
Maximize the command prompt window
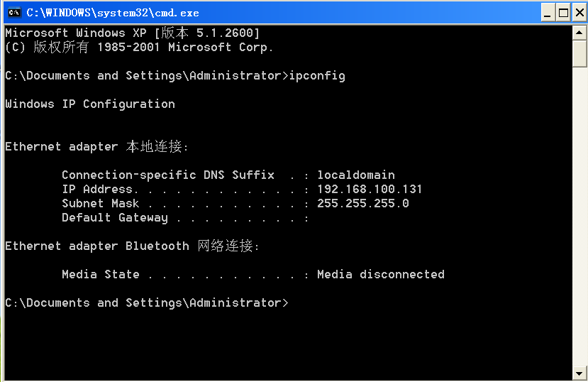(563, 13)
